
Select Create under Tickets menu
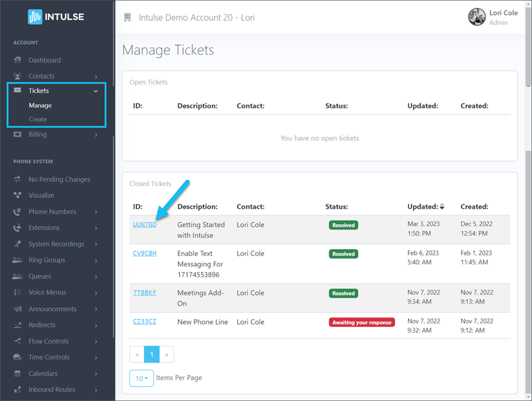click(x=38, y=119)
